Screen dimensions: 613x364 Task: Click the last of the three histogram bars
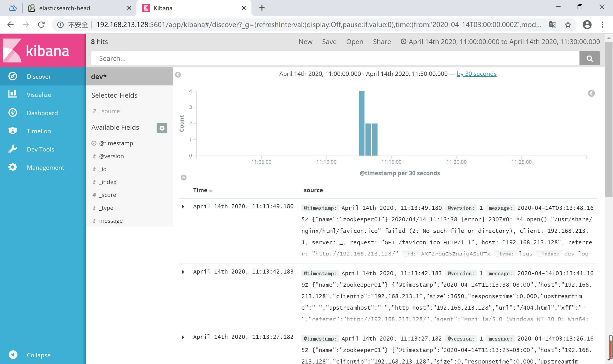tap(375, 140)
